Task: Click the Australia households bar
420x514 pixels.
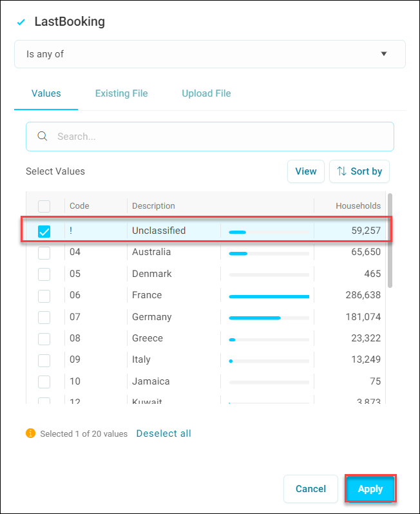Action: [269, 253]
